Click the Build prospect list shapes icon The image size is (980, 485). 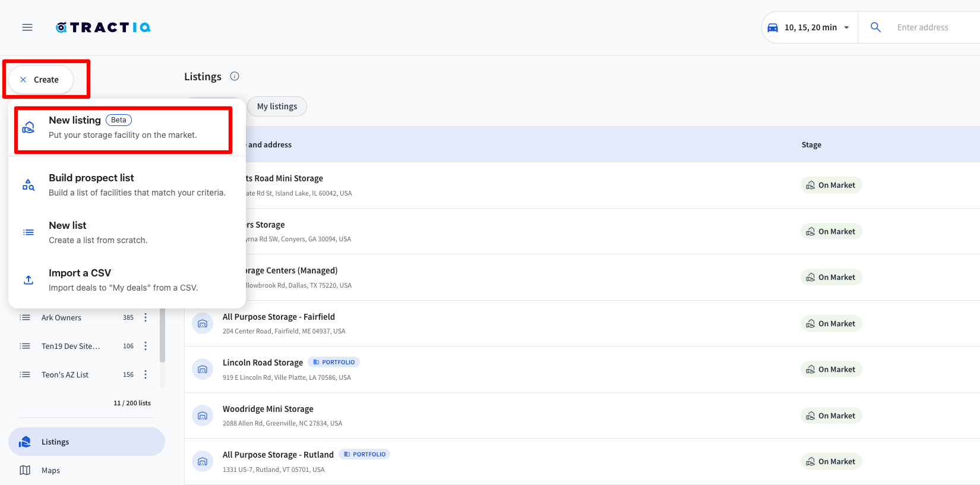tap(29, 185)
